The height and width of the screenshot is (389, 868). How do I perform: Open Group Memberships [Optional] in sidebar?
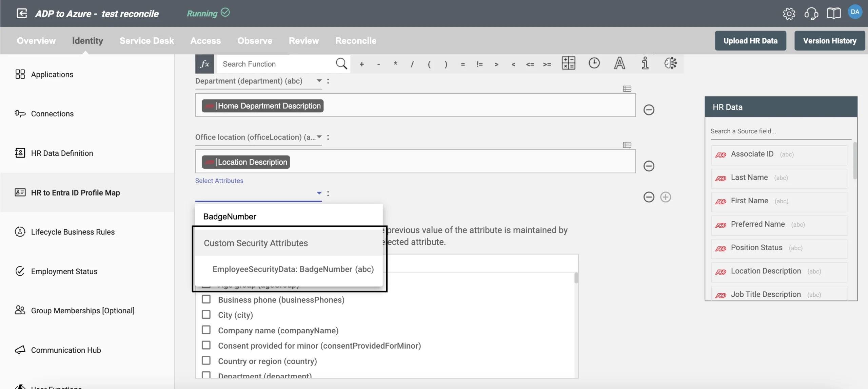click(x=87, y=311)
